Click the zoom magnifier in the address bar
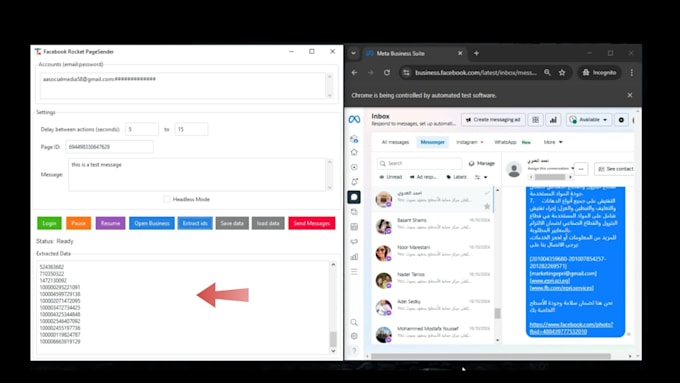The width and height of the screenshot is (680, 383). point(547,72)
